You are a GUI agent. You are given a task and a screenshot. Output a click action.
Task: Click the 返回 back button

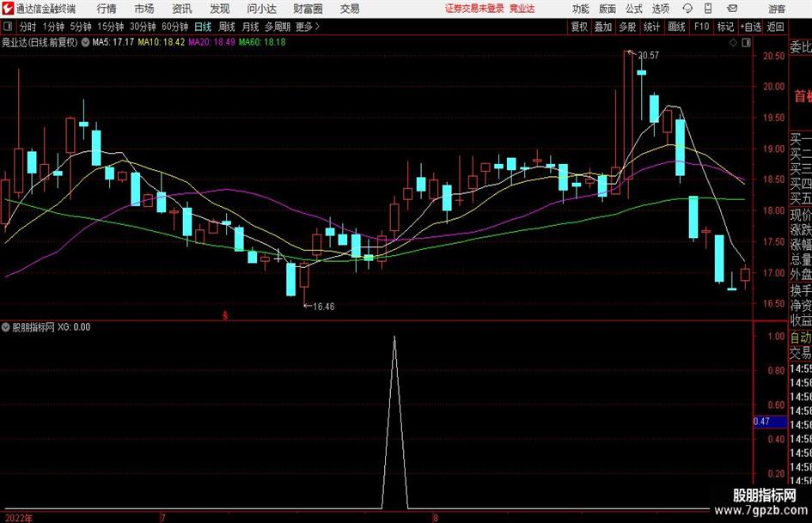775,27
